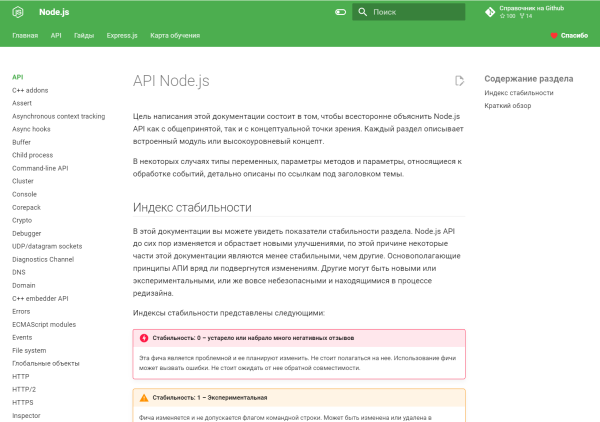Screen dimensions: 600x422
Task: Open Child process page
Action: pos(33,155)
